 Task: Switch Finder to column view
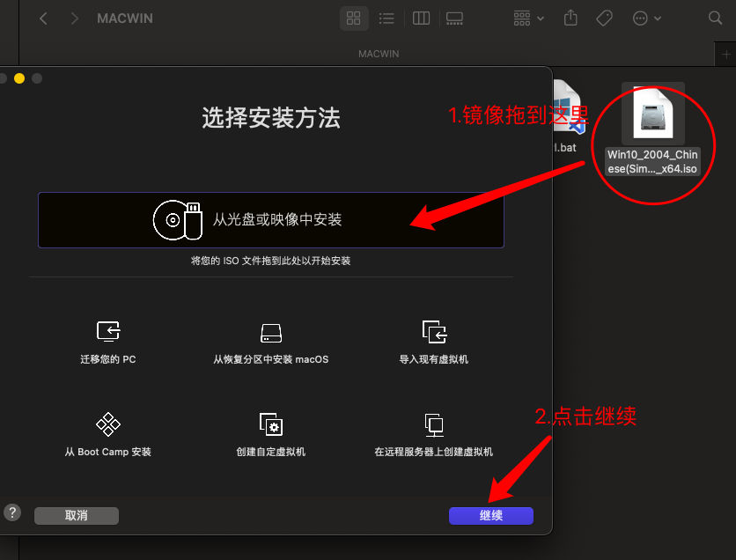point(421,18)
